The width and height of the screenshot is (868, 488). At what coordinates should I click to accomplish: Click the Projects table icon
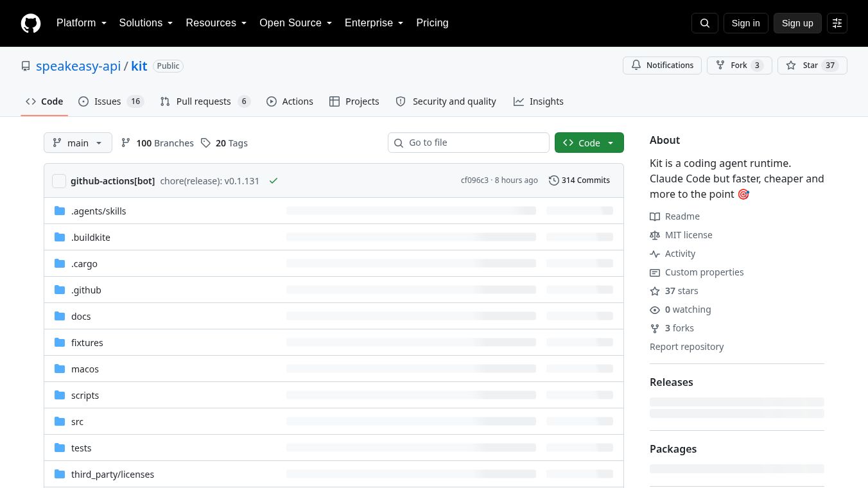(x=334, y=101)
